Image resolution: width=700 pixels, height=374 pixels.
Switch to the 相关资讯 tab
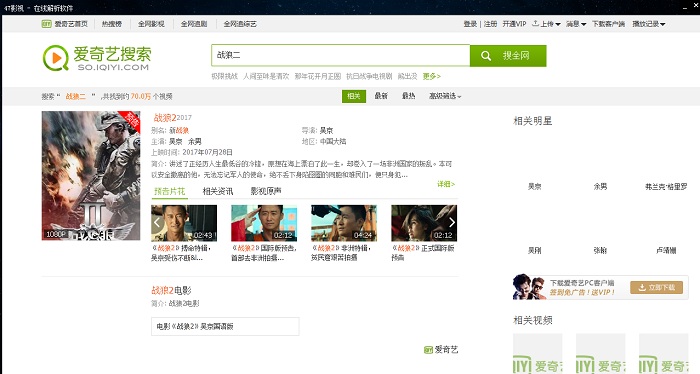(x=218, y=191)
